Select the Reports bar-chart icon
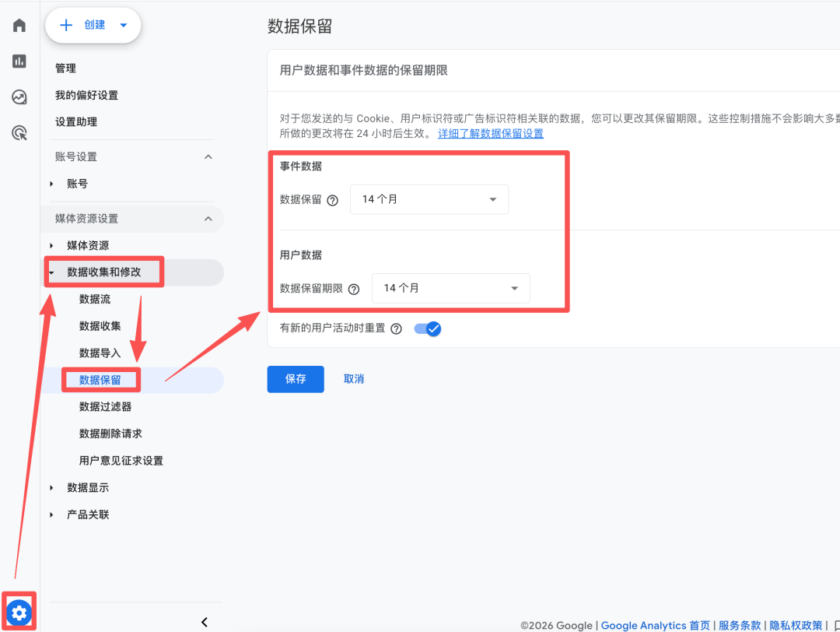 pos(18,61)
